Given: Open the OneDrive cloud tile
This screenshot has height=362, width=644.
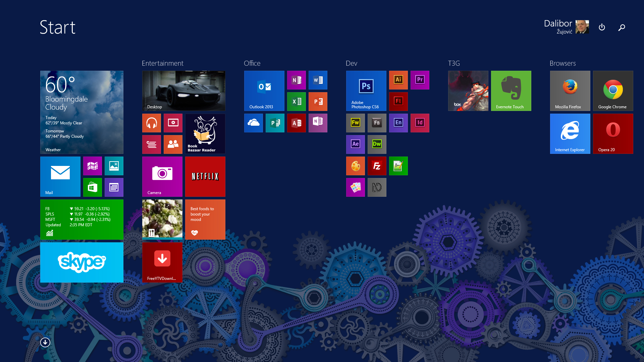Looking at the screenshot, I should [x=253, y=123].
